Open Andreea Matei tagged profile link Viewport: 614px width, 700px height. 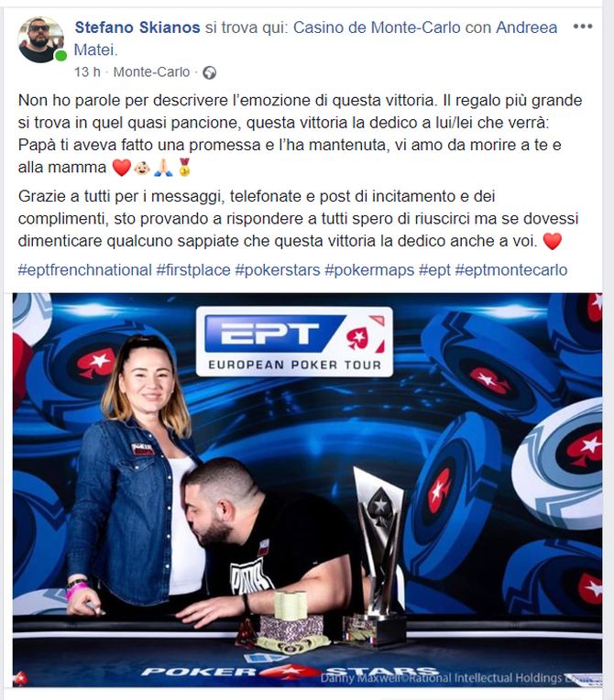point(315,38)
